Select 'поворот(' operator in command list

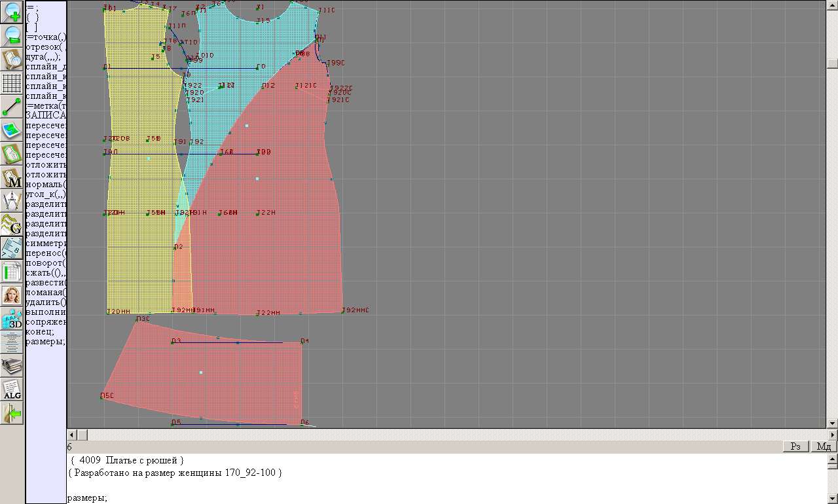pyautogui.click(x=46, y=262)
